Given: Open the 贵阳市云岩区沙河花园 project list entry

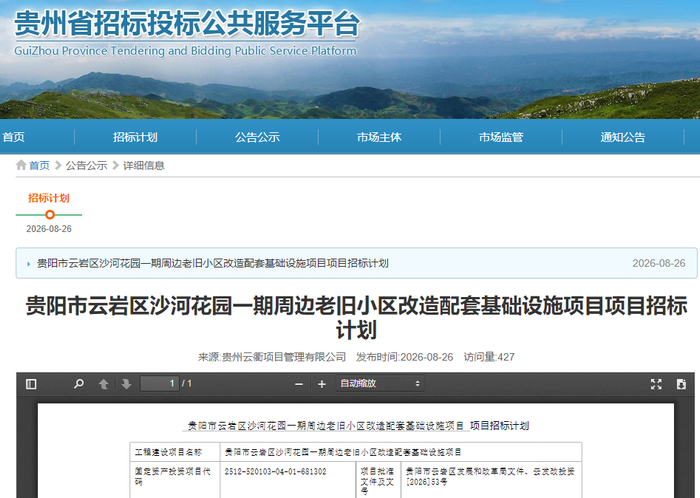Looking at the screenshot, I should click(212, 263).
